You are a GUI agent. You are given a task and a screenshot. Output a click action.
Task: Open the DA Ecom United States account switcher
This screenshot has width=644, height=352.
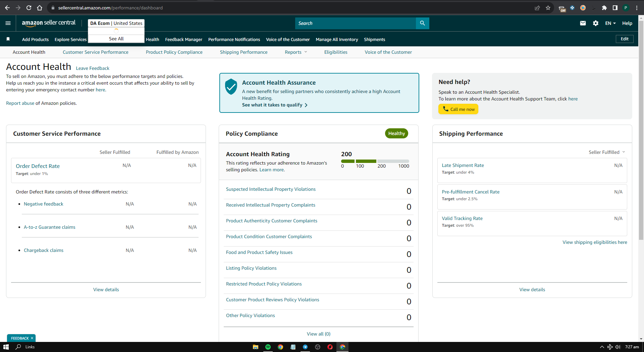(116, 23)
